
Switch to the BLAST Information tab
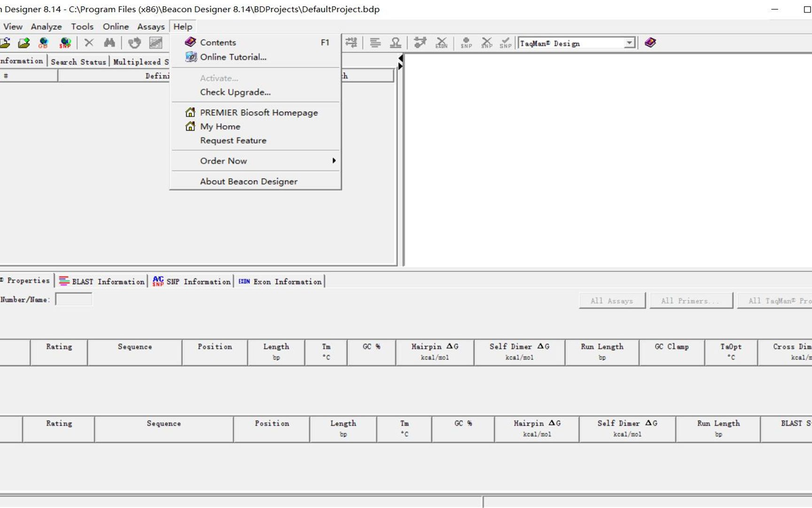pyautogui.click(x=102, y=281)
